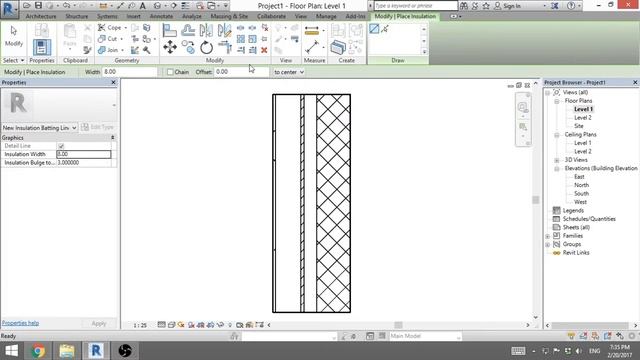Click the Save icon in quick access toolbar
Screen dimensions: 640x360
(38, 6)
